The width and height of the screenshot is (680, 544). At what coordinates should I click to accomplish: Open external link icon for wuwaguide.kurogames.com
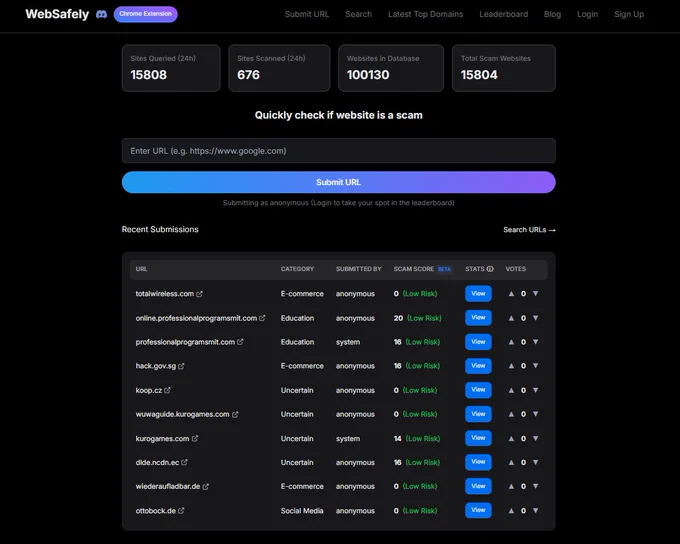235,414
